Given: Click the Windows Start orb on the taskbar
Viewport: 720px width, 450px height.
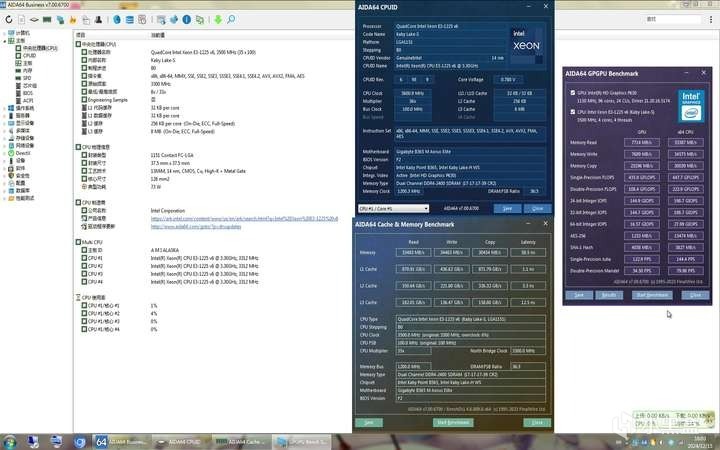Looking at the screenshot, I should [10, 442].
